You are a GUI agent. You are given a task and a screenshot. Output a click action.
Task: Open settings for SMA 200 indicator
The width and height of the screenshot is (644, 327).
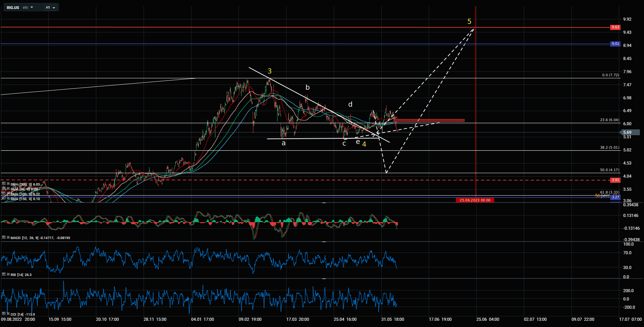[x=4, y=184]
